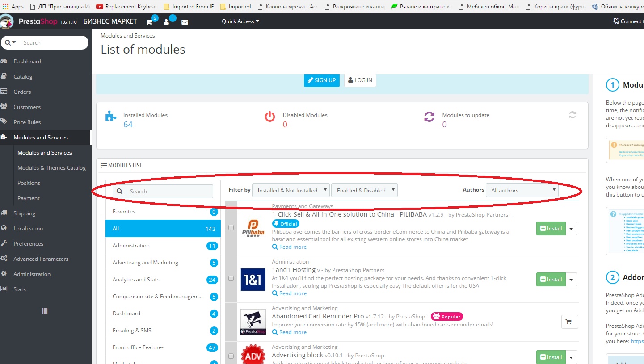This screenshot has width=644, height=364.
Task: Expand Install options arrow for Pilibaba
Action: click(571, 229)
